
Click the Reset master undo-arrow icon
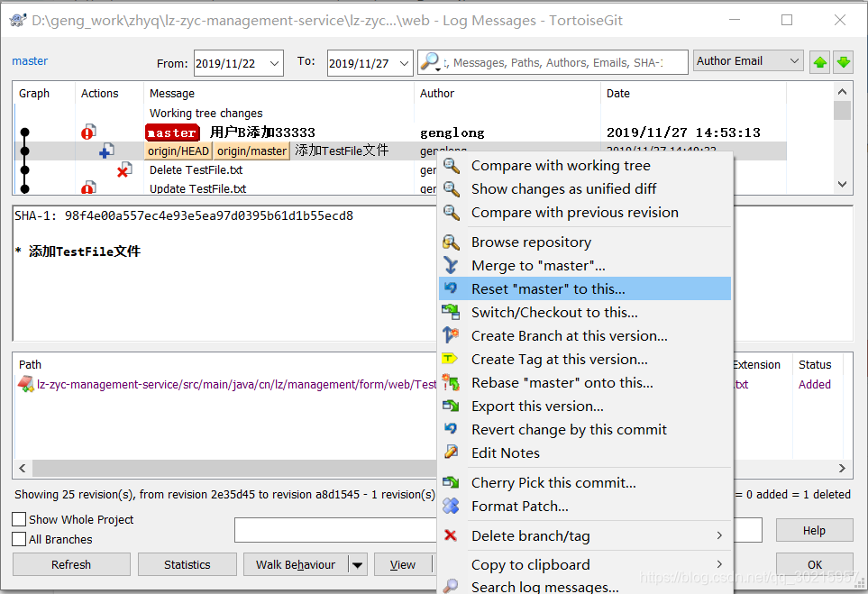tap(452, 288)
